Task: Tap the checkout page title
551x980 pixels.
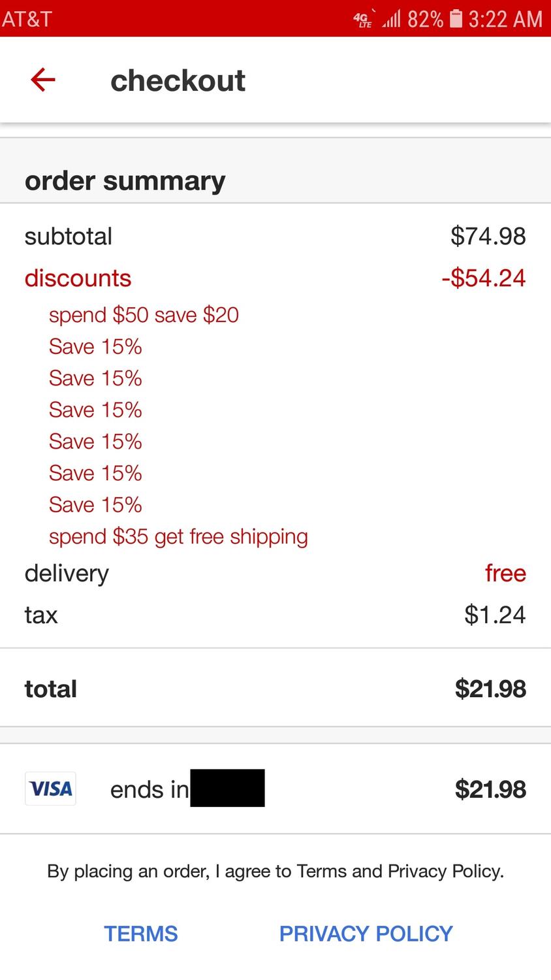Action: (x=178, y=81)
